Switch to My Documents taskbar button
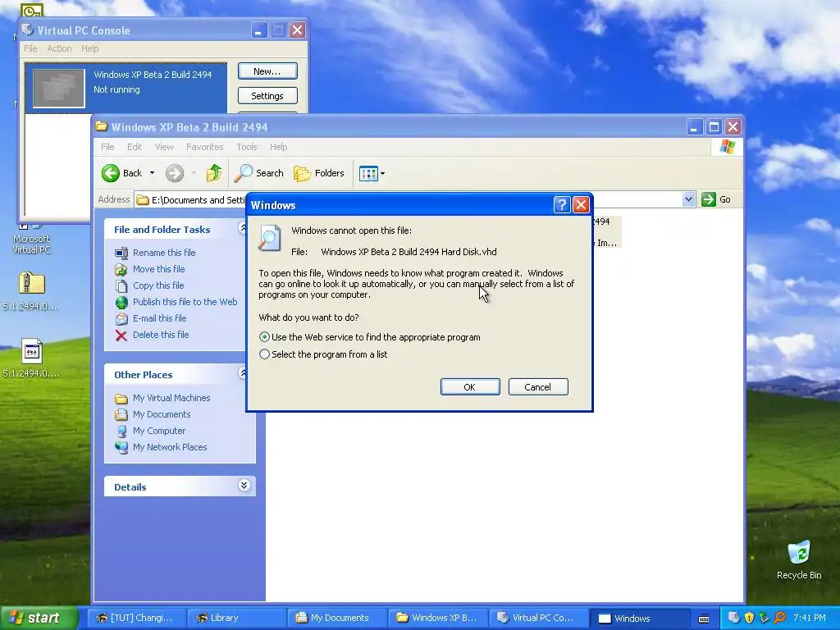 tap(336, 618)
